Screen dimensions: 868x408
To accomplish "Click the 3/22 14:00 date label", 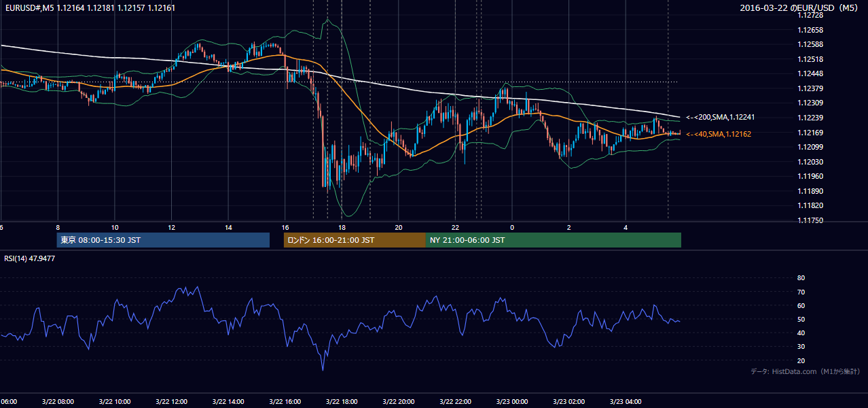I will pos(228,402).
